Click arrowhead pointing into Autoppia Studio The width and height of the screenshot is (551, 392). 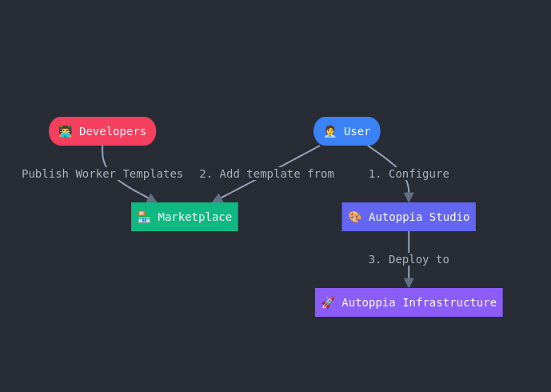pos(409,197)
